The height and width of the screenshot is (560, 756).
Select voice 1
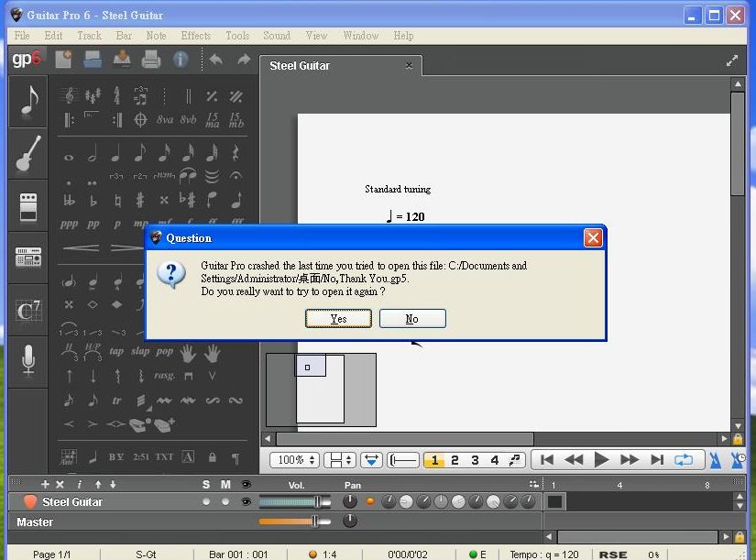(x=434, y=460)
